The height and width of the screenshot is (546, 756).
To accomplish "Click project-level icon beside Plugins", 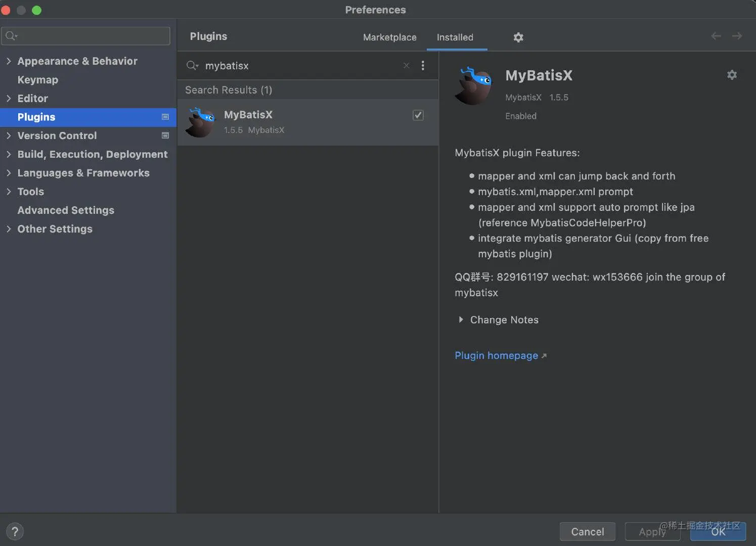I will click(165, 117).
